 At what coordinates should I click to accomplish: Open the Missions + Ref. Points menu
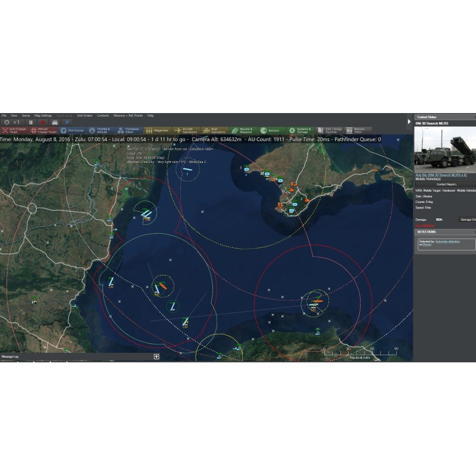click(x=128, y=115)
